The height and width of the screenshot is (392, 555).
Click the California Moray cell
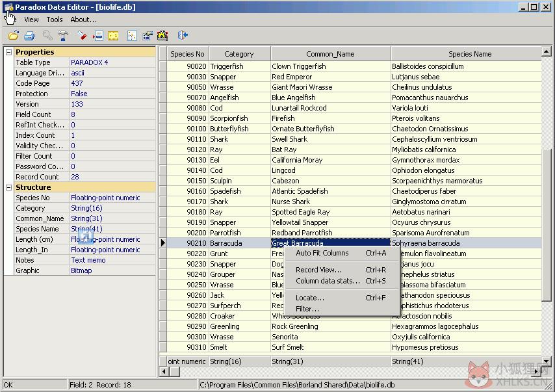click(x=331, y=160)
